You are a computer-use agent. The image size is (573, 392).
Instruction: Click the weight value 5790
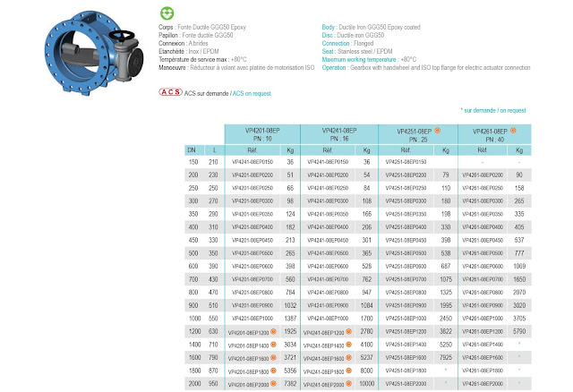pos(519,331)
